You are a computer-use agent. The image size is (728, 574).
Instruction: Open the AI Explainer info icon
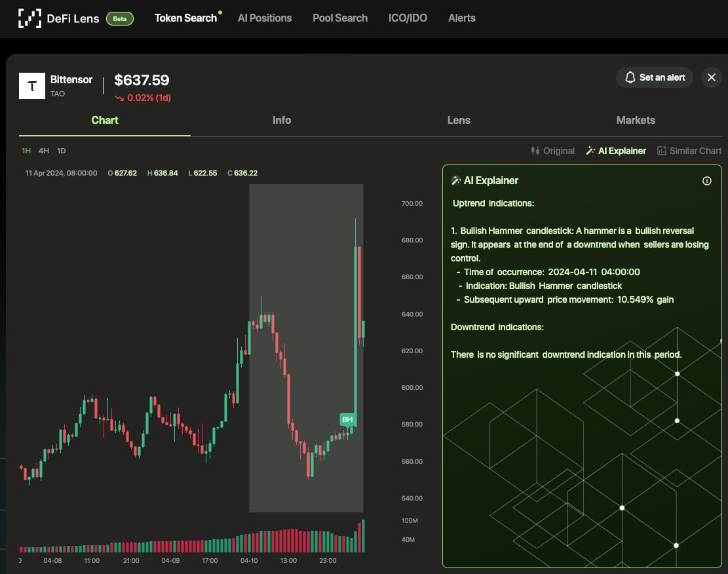tap(706, 181)
